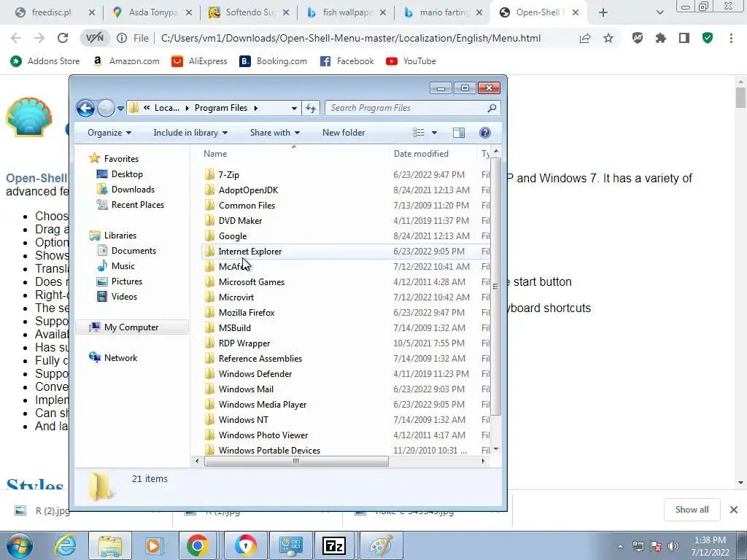Toggle the preview pane icon

coord(459,133)
